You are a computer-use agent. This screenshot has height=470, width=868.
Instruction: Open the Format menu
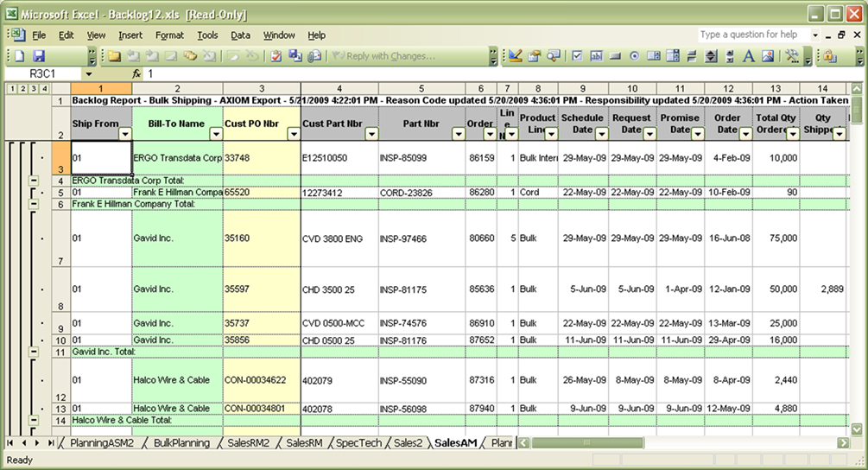pyautogui.click(x=169, y=35)
